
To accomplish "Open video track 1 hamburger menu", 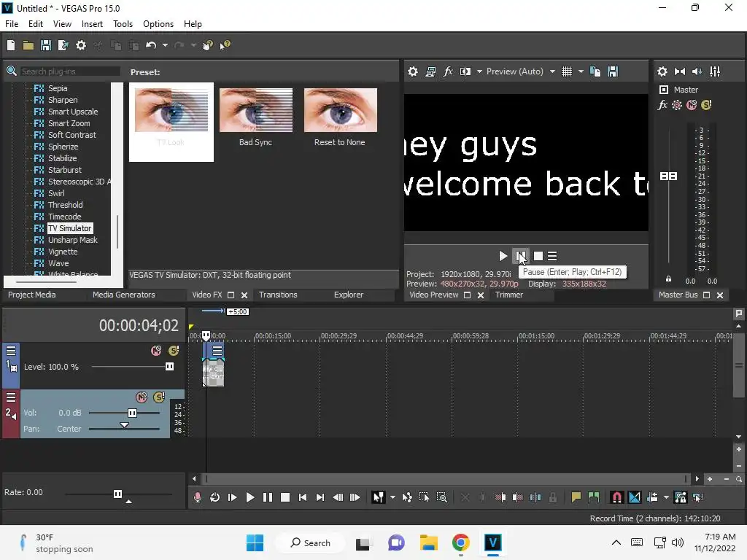I will coord(11,351).
